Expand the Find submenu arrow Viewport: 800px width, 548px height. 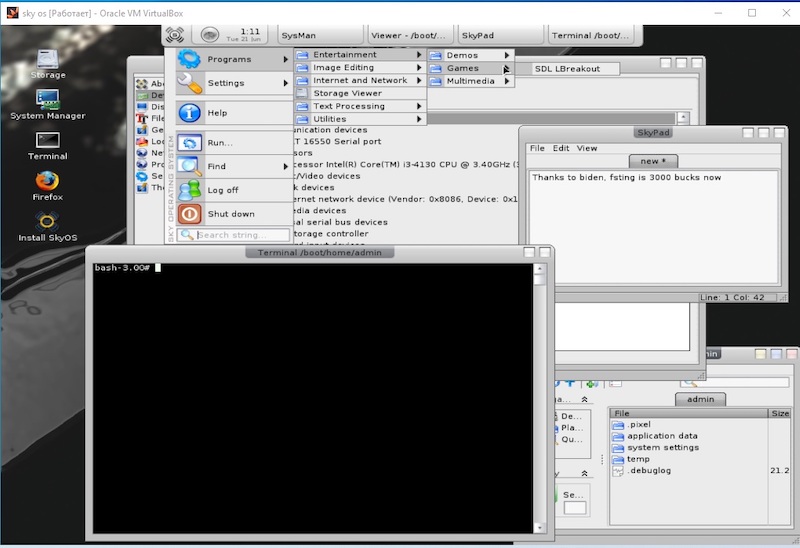point(285,166)
